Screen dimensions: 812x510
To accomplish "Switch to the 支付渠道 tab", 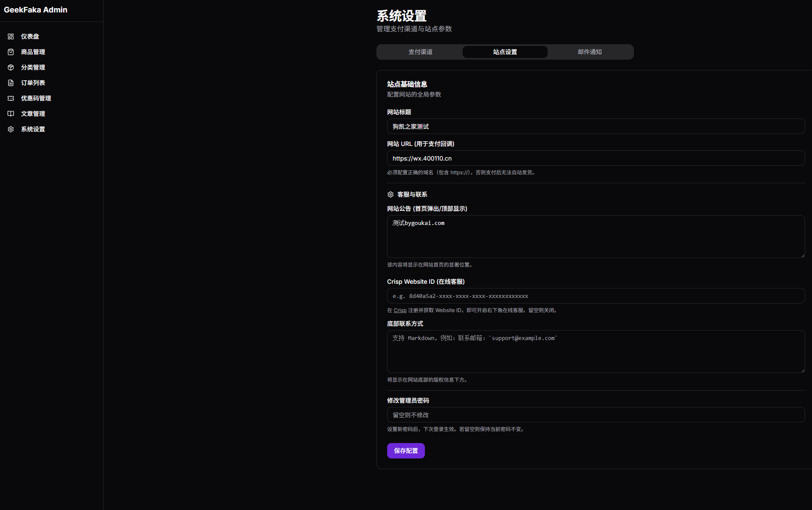I will (421, 52).
